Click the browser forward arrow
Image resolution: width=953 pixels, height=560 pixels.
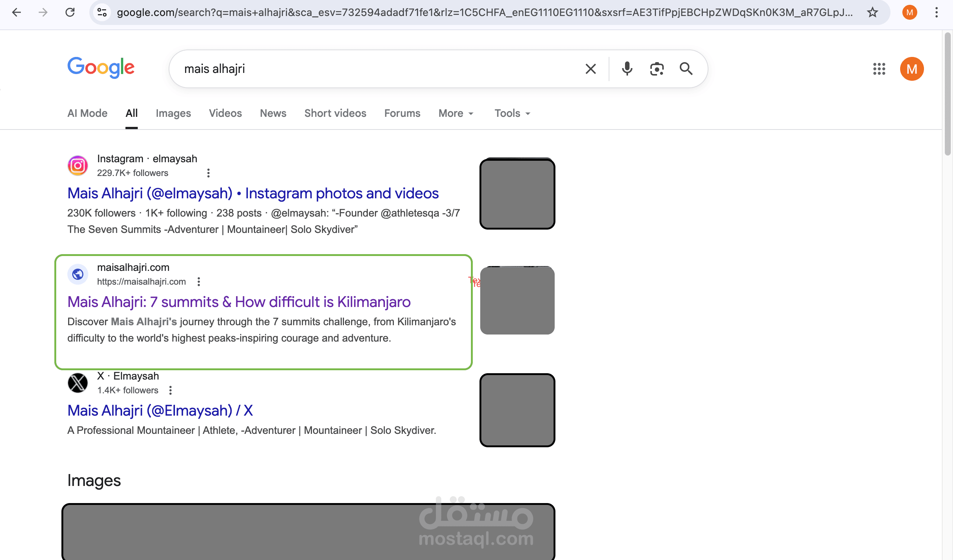(x=43, y=13)
